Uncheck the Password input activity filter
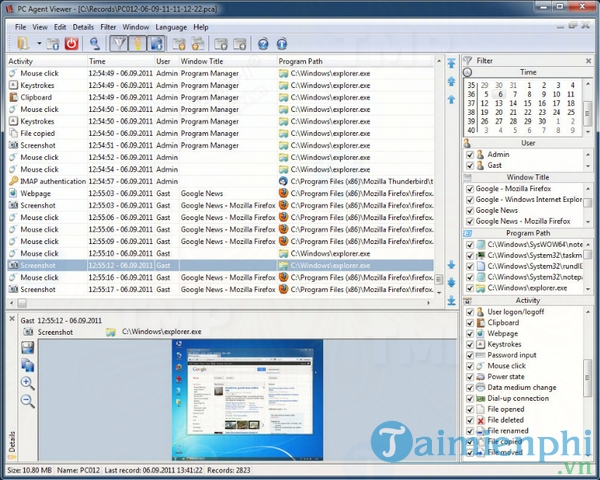600x480 pixels. pyautogui.click(x=470, y=355)
